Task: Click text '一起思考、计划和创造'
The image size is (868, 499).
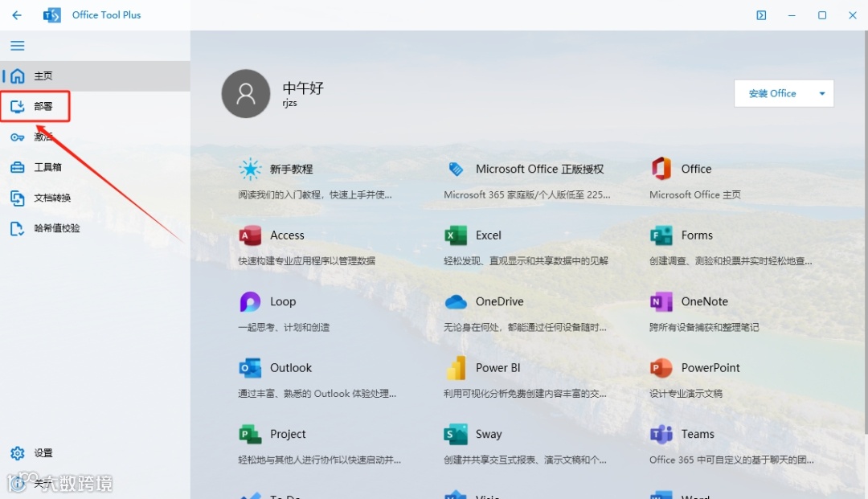Action: click(x=284, y=327)
